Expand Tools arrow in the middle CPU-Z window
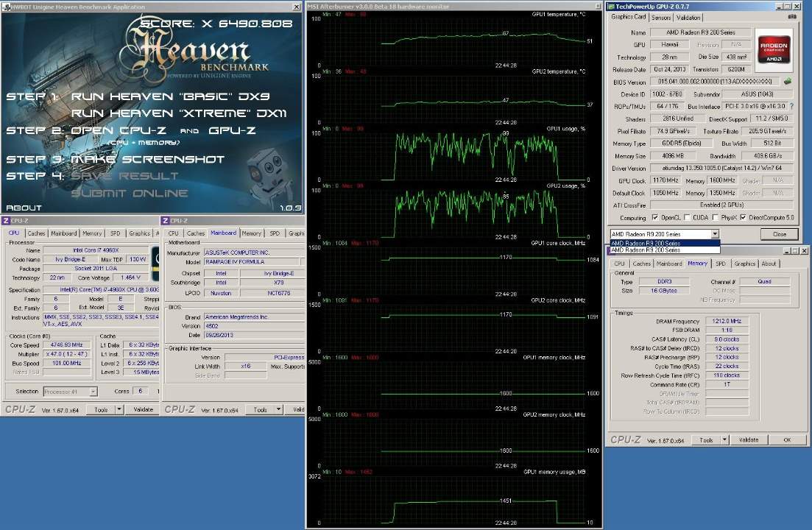The width and height of the screenshot is (812, 530). [278, 409]
